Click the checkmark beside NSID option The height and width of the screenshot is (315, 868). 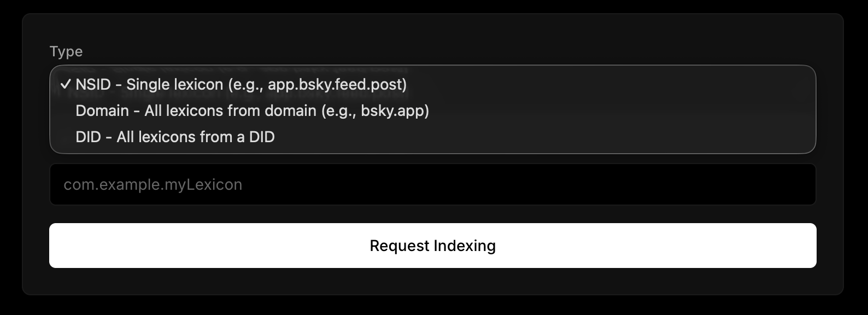[x=66, y=84]
